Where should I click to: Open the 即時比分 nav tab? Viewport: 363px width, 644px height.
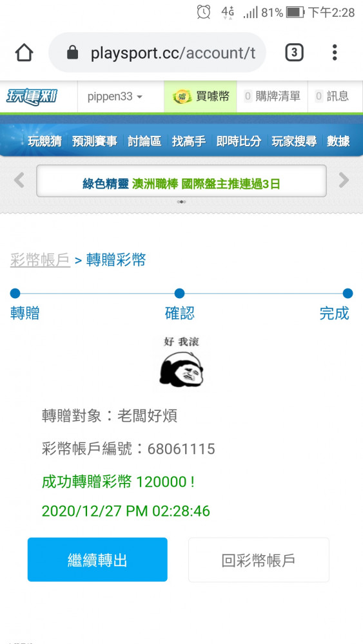(x=239, y=141)
